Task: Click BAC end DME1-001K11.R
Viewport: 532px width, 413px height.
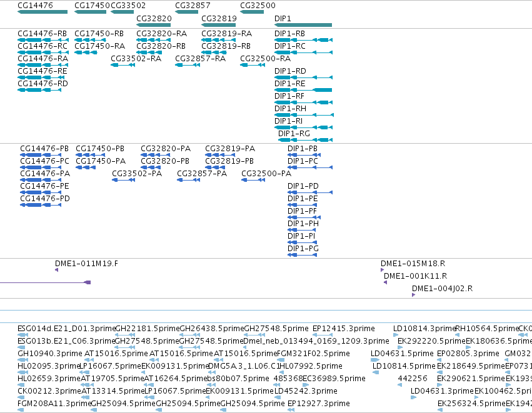Action: [x=415, y=276]
